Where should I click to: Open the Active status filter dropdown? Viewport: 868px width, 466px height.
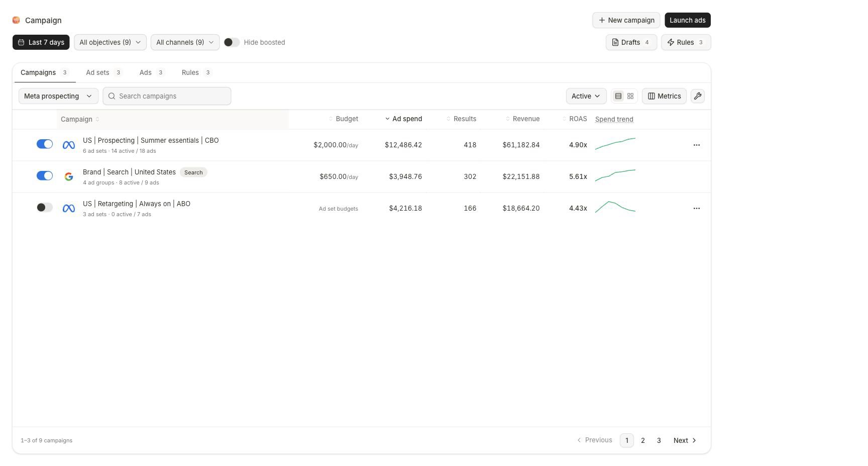586,96
